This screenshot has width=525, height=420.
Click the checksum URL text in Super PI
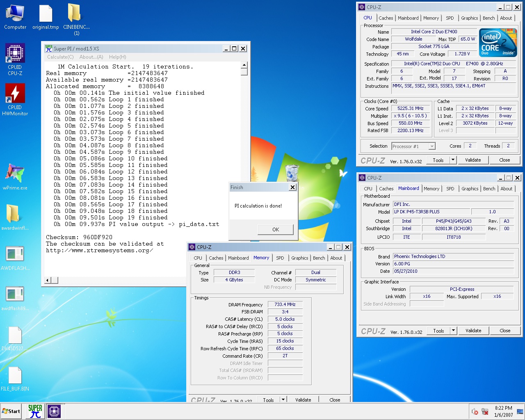click(99, 251)
